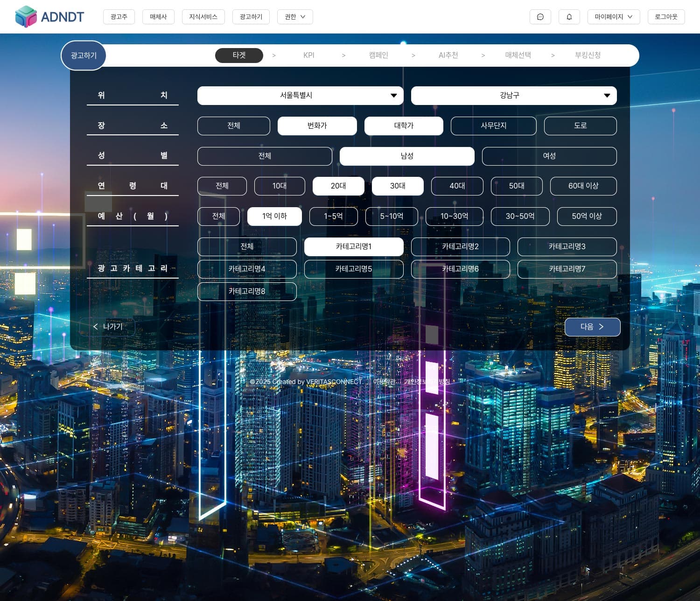Expand the 서울특별시 city dropdown
The image size is (700, 601).
[x=300, y=96]
